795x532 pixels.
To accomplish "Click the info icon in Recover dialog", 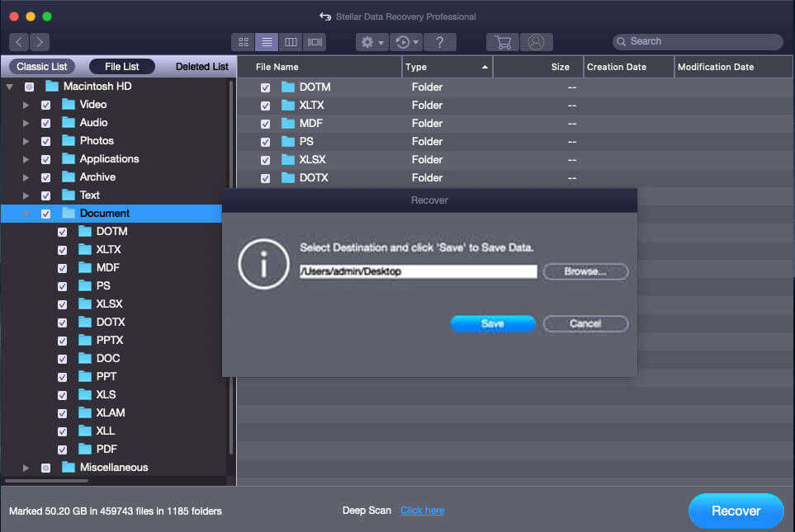I will point(263,264).
